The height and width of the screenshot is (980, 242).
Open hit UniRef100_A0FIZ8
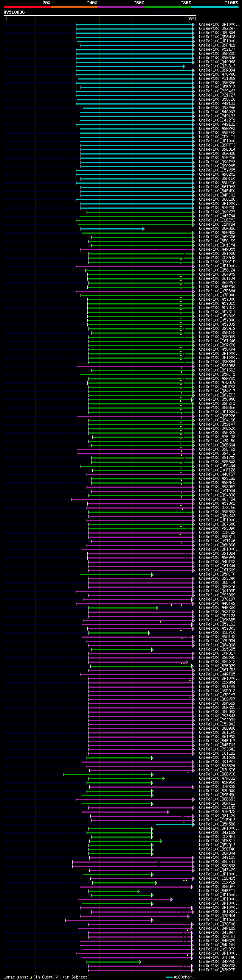click(x=217, y=470)
